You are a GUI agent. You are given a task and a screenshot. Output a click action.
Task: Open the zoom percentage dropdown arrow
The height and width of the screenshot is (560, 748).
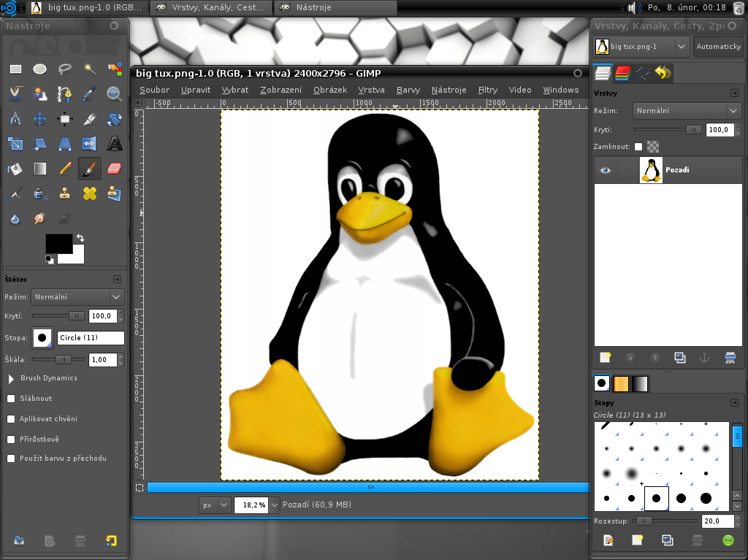(x=275, y=505)
